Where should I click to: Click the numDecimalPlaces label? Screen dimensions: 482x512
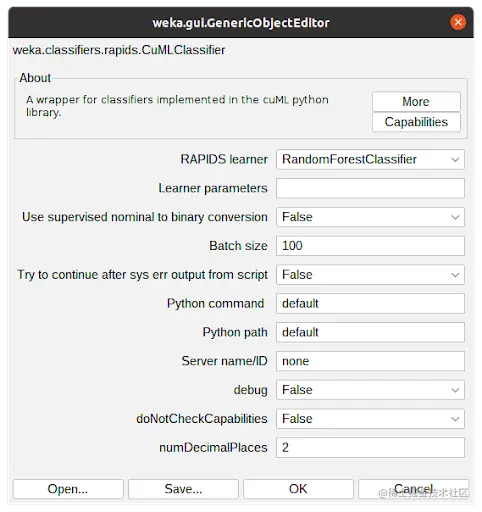click(213, 448)
